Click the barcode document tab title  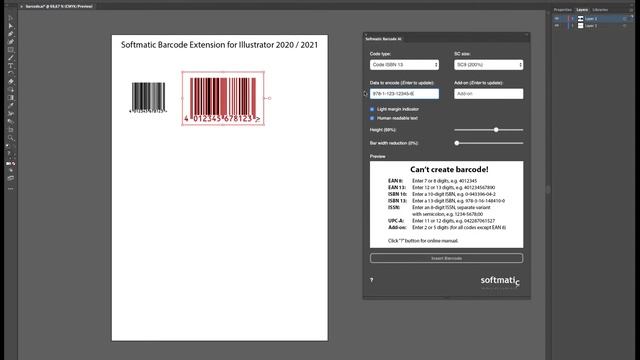(59, 7)
